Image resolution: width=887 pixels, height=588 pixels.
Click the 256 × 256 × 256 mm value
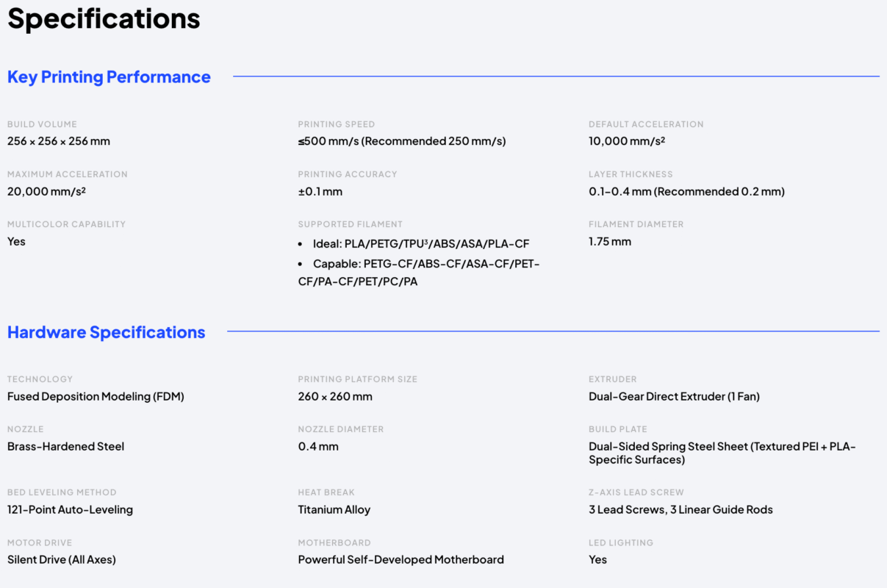57,141
